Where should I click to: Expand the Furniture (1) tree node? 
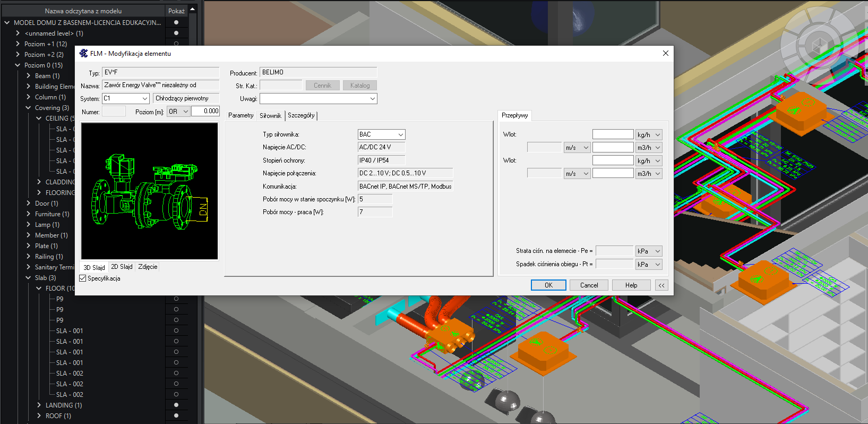click(29, 214)
